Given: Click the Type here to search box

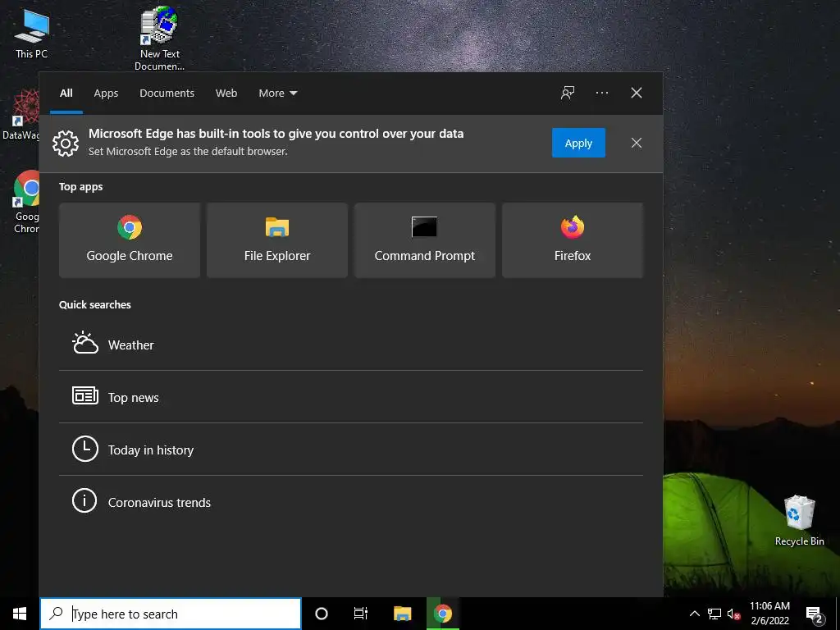Looking at the screenshot, I should pyautogui.click(x=171, y=614).
